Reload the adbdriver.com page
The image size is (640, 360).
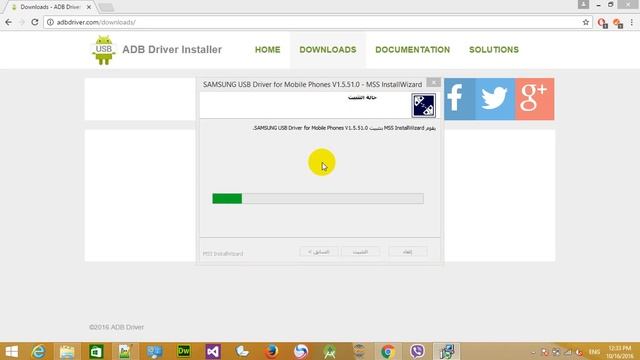tap(35, 22)
